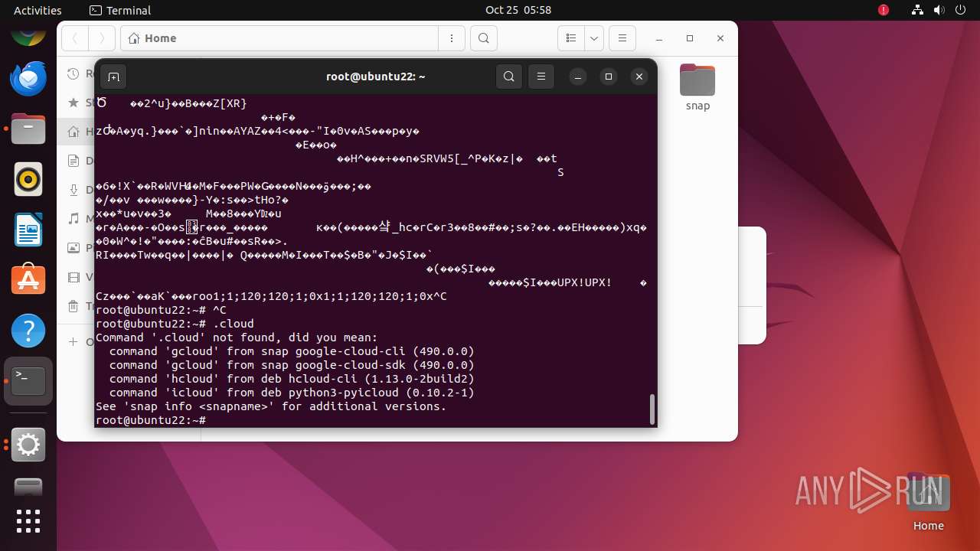Click 'icloud' from deb python3-pyicloud line
Image resolution: width=980 pixels, height=551 pixels.
click(x=292, y=393)
